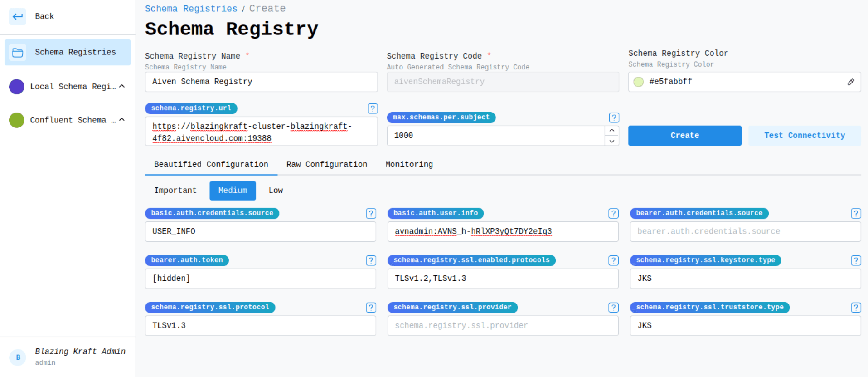View help for bearer.auth.token
This screenshot has height=377, width=868.
click(371, 260)
